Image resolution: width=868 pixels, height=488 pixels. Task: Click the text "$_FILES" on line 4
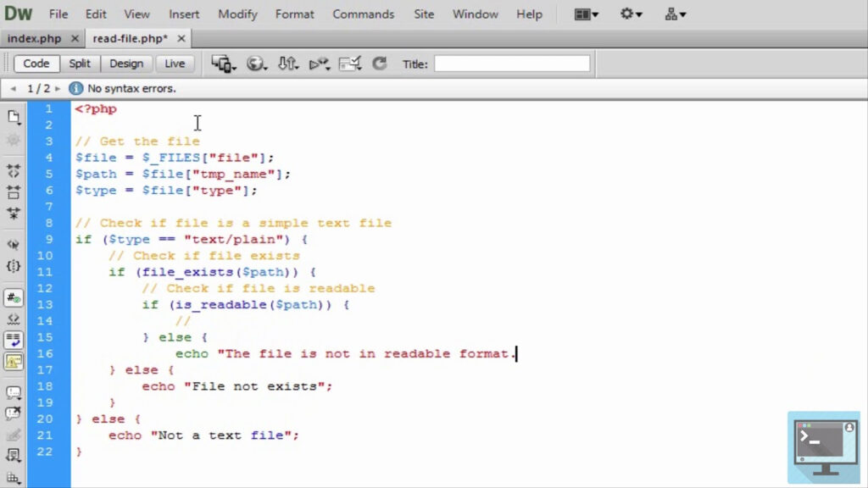171,158
